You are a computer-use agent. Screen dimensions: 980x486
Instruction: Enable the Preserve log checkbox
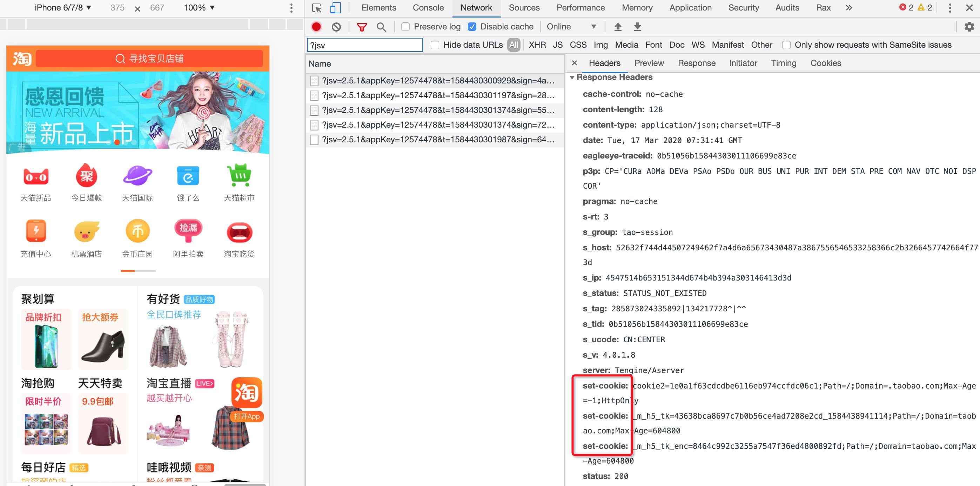click(405, 27)
